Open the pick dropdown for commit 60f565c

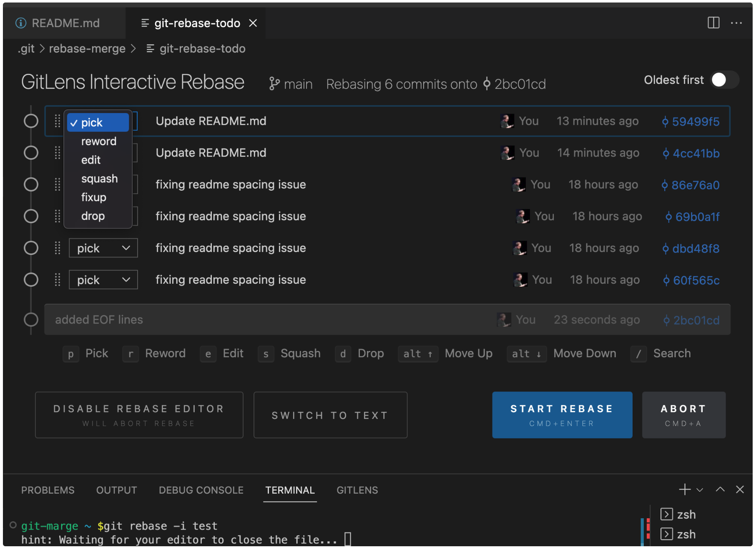103,280
